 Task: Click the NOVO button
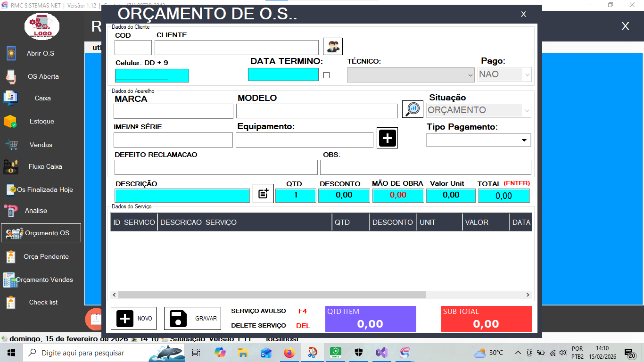click(133, 318)
